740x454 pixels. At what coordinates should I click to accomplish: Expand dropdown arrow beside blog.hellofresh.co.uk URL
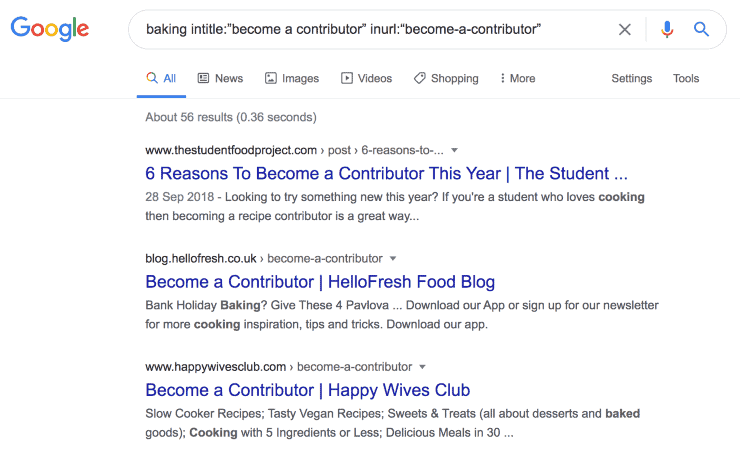[393, 259]
